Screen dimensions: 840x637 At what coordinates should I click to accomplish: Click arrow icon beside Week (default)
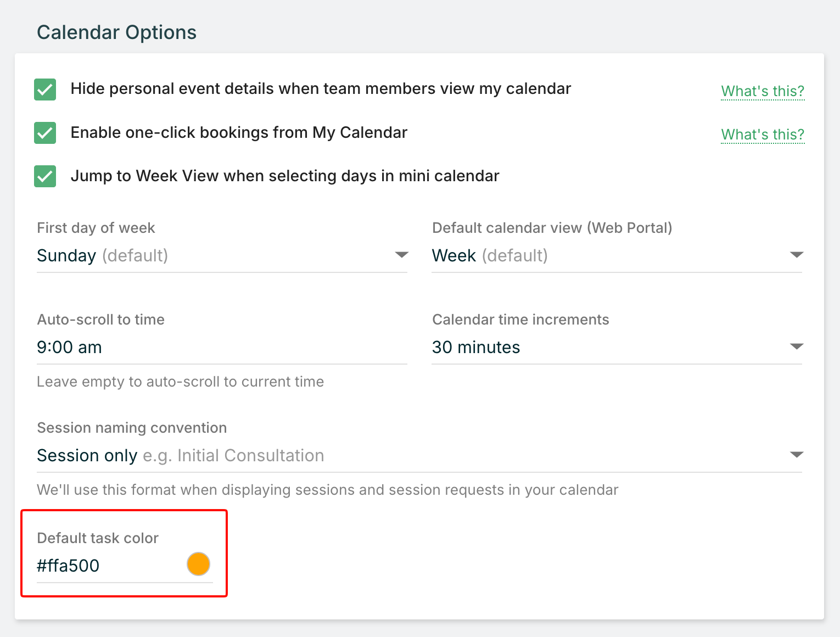[x=797, y=255]
